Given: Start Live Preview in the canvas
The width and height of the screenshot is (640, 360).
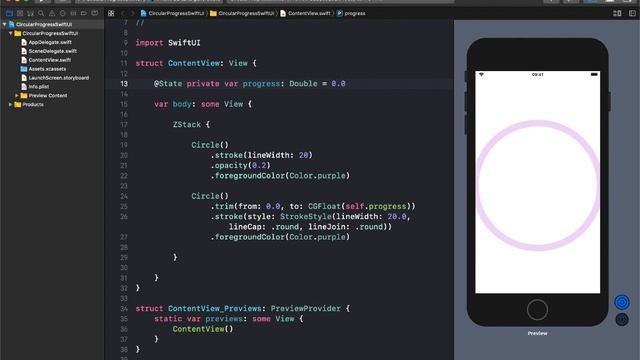Looking at the screenshot, I should tap(622, 302).
